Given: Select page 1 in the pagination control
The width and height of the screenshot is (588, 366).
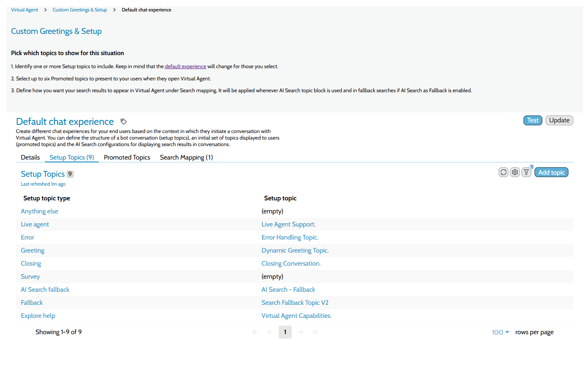Looking at the screenshot, I should (285, 332).
